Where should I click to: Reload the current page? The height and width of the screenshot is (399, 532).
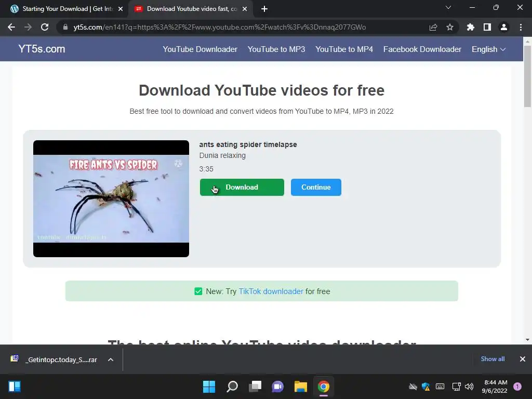pyautogui.click(x=45, y=27)
